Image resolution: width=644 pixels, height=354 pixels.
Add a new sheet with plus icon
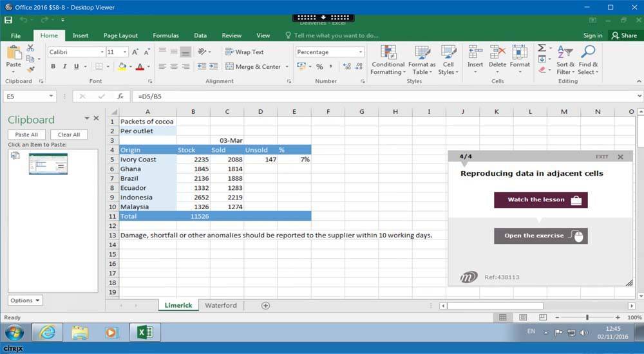pyautogui.click(x=265, y=306)
